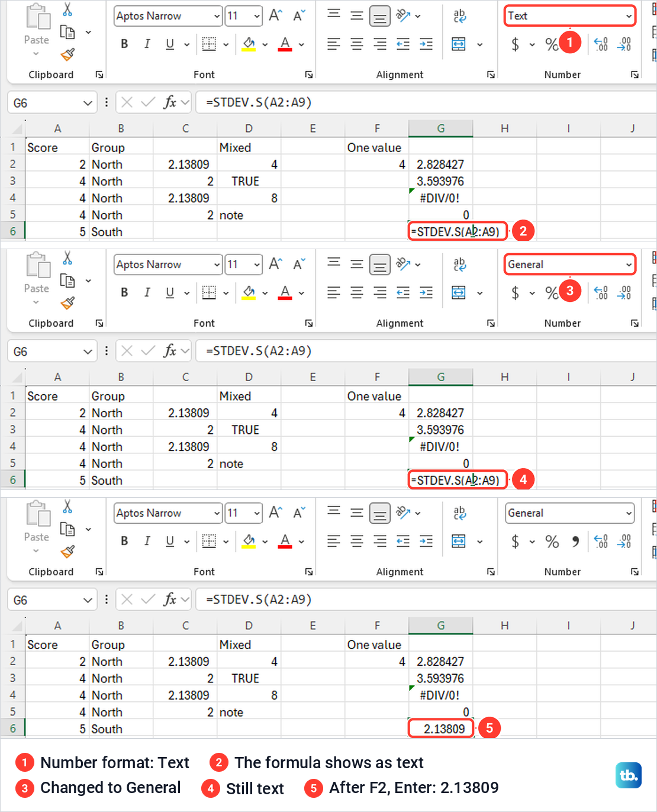The height and width of the screenshot is (812, 657).
Task: Toggle Align Right in the bottom ribbon
Action: pos(379,541)
